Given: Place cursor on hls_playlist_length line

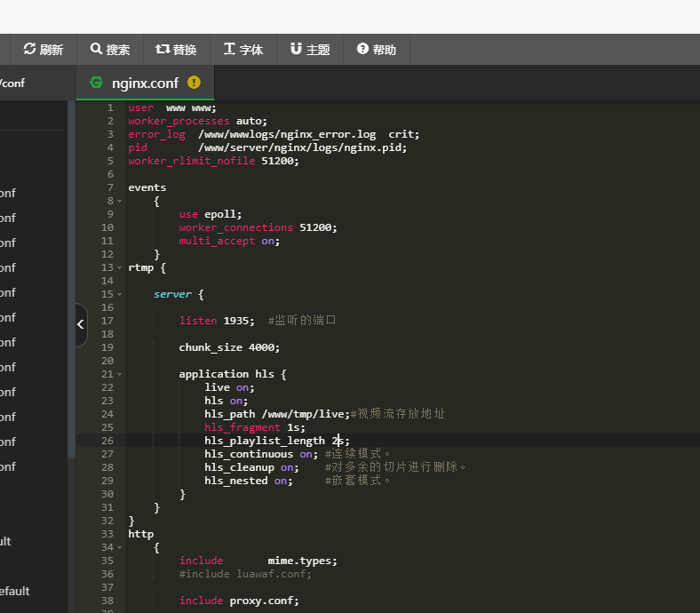Looking at the screenshot, I should pos(266,441).
